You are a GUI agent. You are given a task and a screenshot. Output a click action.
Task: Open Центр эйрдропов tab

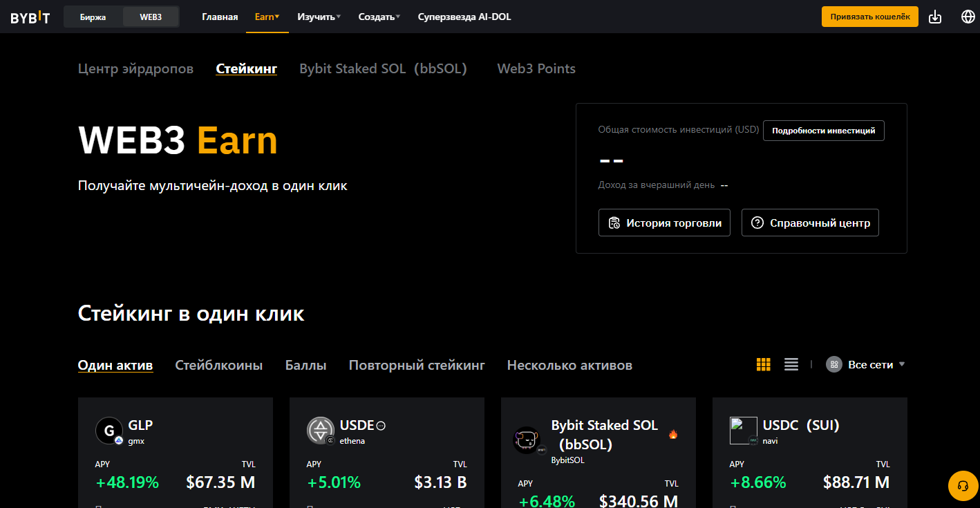click(x=135, y=68)
